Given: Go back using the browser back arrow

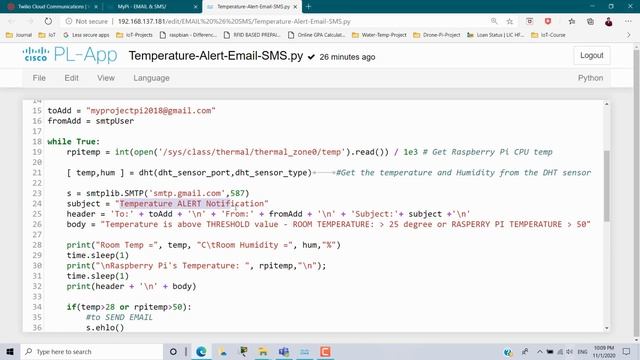Looking at the screenshot, I should point(11,21).
